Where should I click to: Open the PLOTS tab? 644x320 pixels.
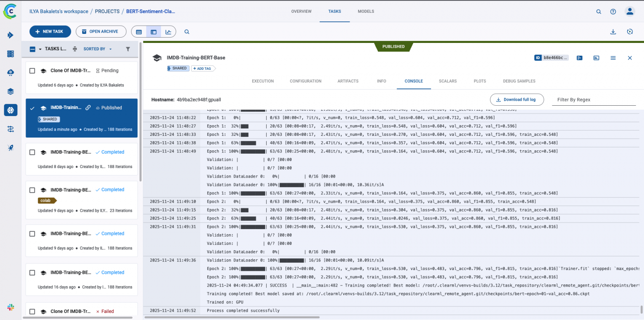tap(480, 81)
